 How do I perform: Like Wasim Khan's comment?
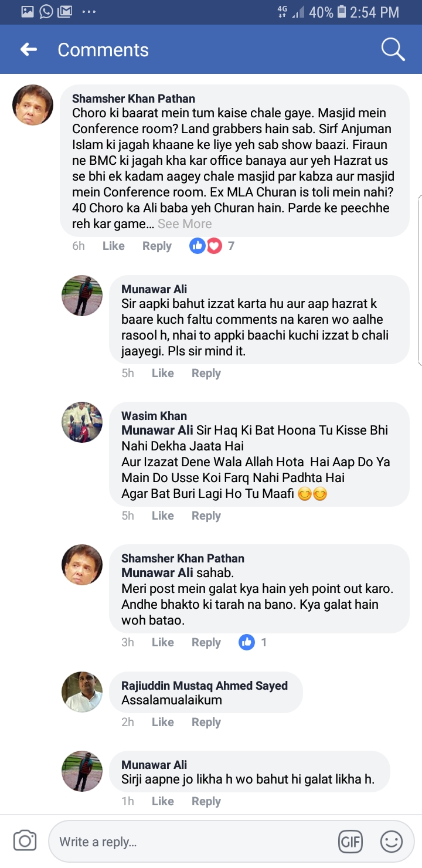click(x=162, y=516)
